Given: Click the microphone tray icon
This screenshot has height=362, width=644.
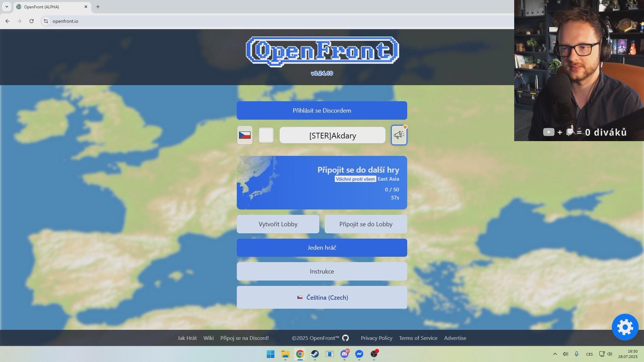Looking at the screenshot, I should pyautogui.click(x=577, y=354).
